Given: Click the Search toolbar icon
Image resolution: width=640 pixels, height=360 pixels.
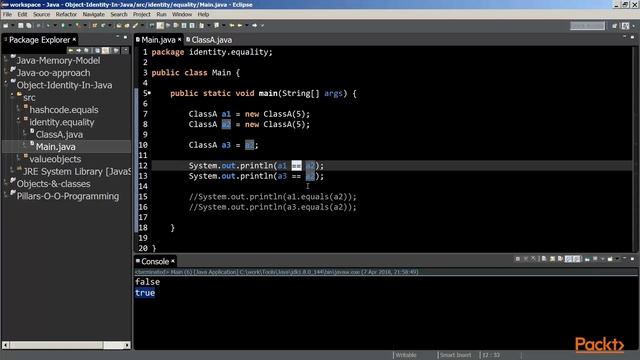Looking at the screenshot, I should click(x=135, y=25).
